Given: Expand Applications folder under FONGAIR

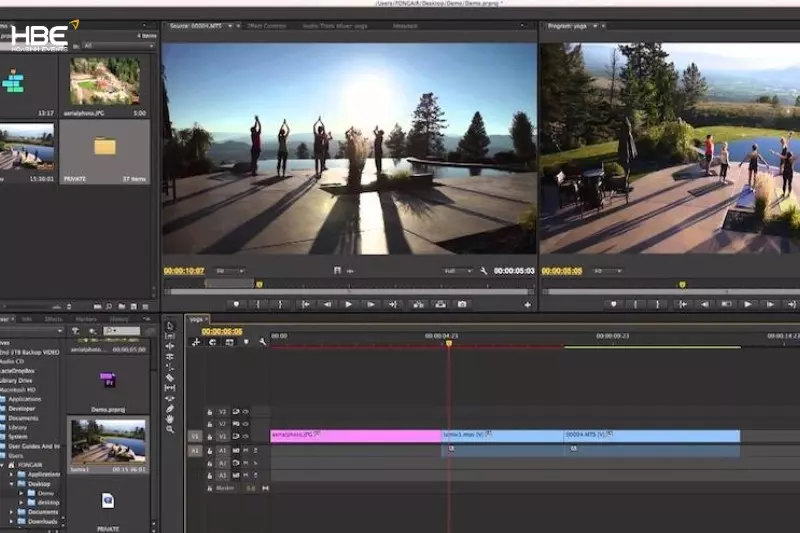Looking at the screenshot, I should [x=12, y=474].
